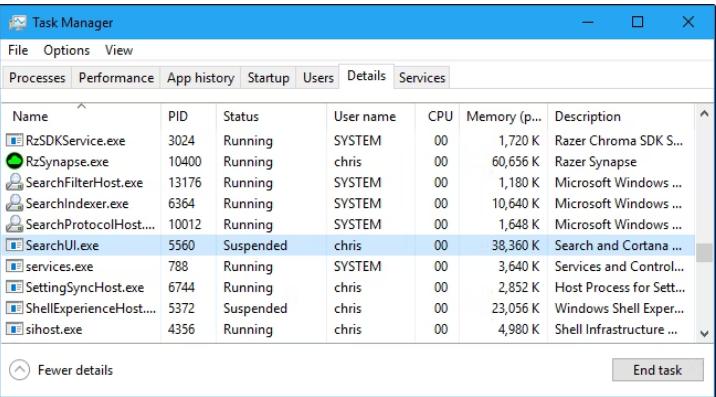Click the ShellExperienceHost process icon
Viewport: 716px width, 397px height.
pyautogui.click(x=14, y=308)
